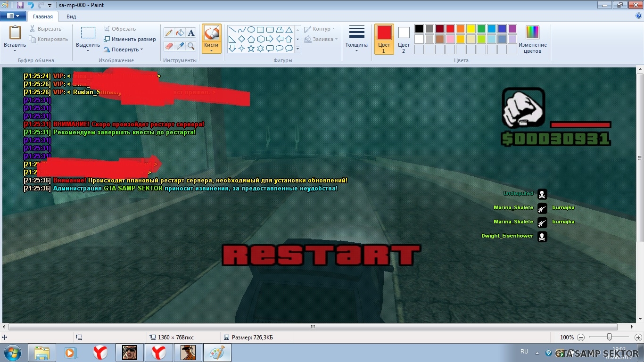Click zoom out minus button
This screenshot has height=362, width=644.
581,337
